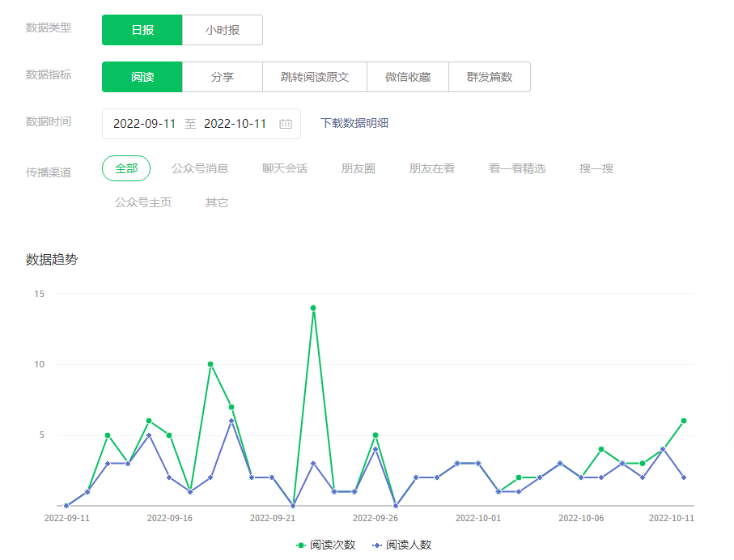This screenshot has height=560, width=734.
Task: Click y-axis value 10
Action: pos(40,364)
